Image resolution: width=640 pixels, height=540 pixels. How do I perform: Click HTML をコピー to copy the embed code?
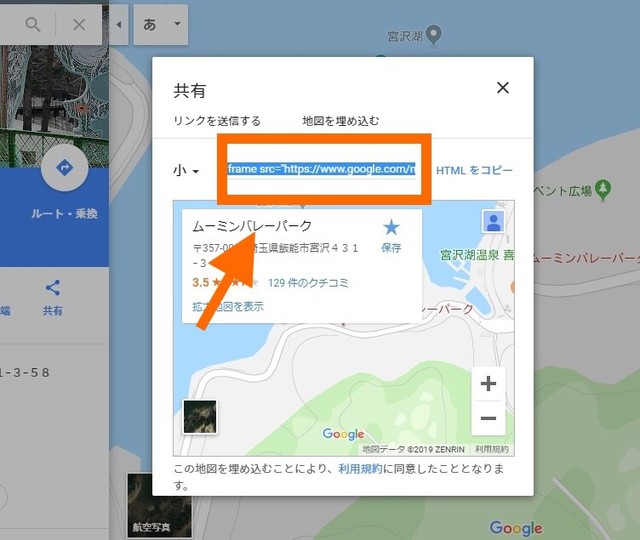[474, 170]
